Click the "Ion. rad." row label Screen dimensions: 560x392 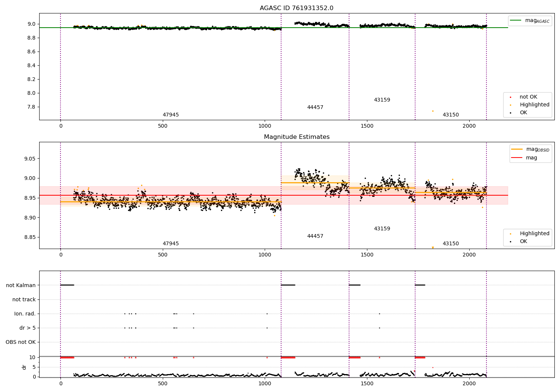click(x=25, y=314)
